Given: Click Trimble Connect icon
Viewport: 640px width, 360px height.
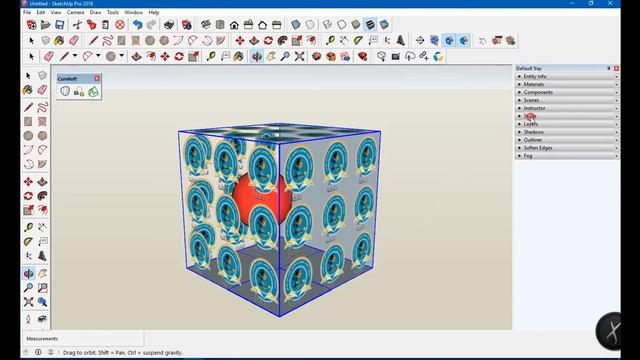Looking at the screenshot, I should coord(438,56).
